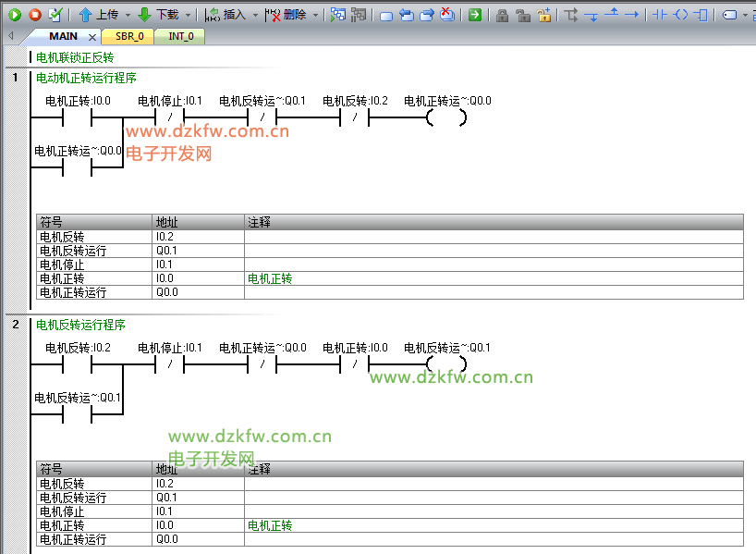Screen dimensions: 756x554
Task: Click the Download (下载) button
Action: point(159,15)
